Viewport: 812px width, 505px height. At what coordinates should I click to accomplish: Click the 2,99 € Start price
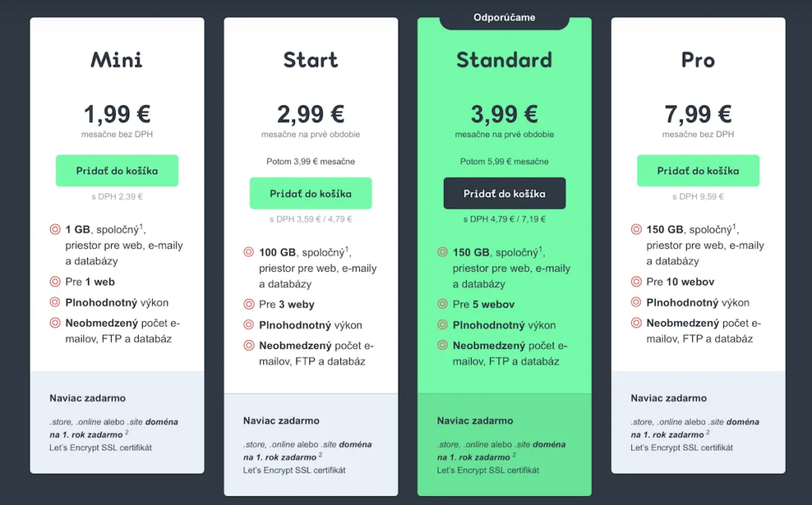coord(311,114)
